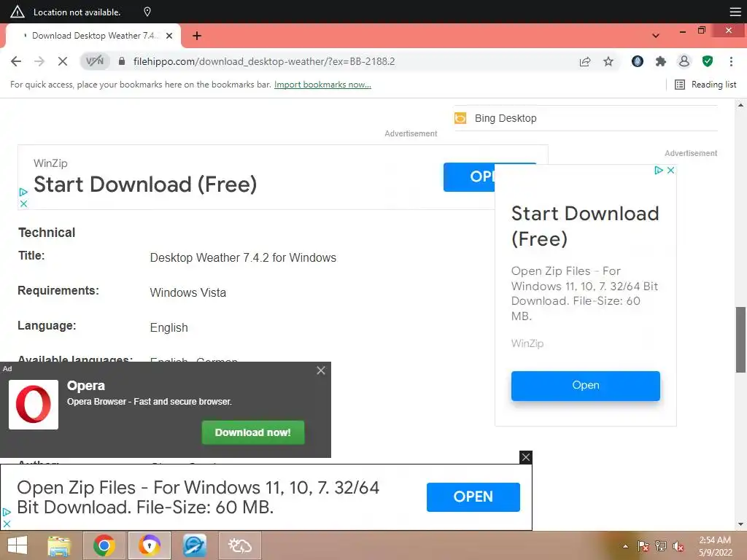
Task: Open Google Chrome from the taskbar
Action: pyautogui.click(x=104, y=545)
